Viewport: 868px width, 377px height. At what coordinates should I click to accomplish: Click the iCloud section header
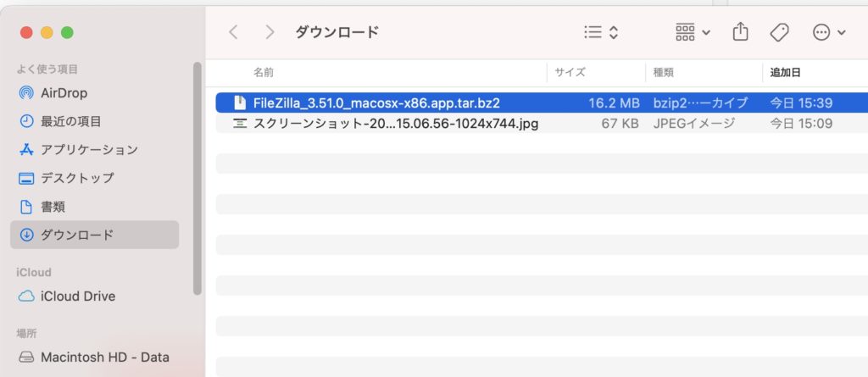pos(34,272)
